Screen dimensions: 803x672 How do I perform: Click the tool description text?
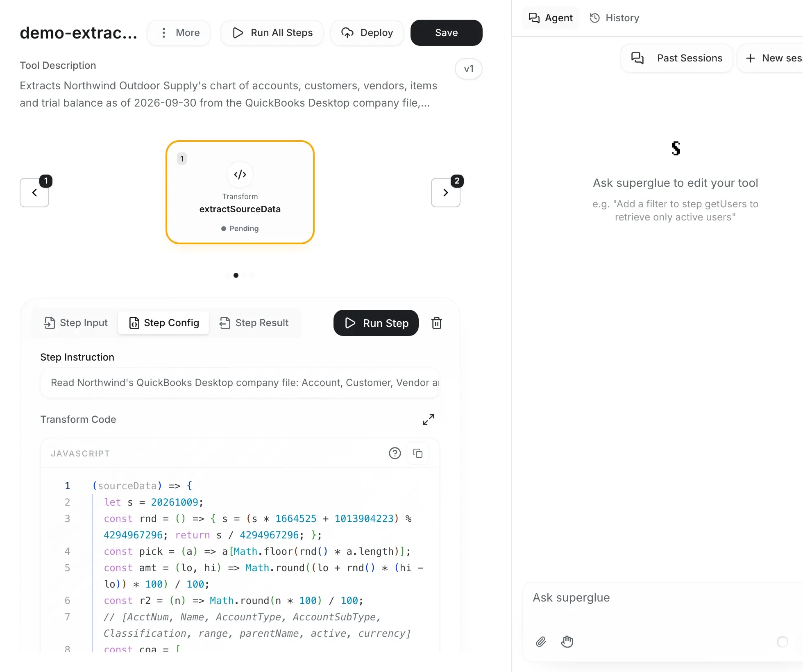(229, 94)
